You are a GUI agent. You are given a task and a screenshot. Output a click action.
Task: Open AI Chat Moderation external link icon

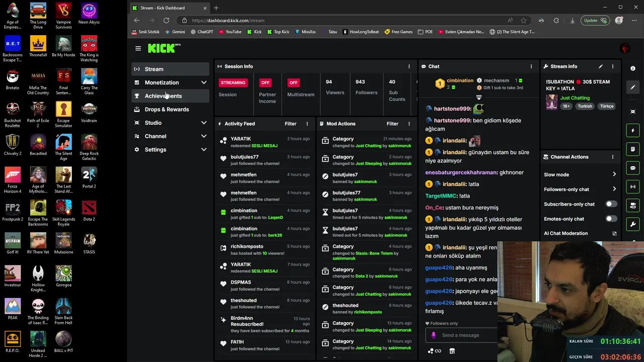614,233
